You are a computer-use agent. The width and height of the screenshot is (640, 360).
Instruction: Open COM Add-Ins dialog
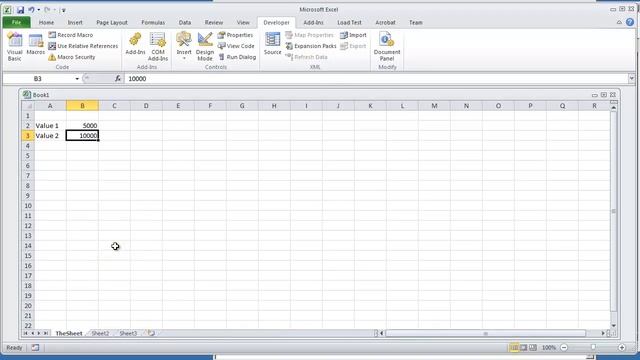point(158,47)
